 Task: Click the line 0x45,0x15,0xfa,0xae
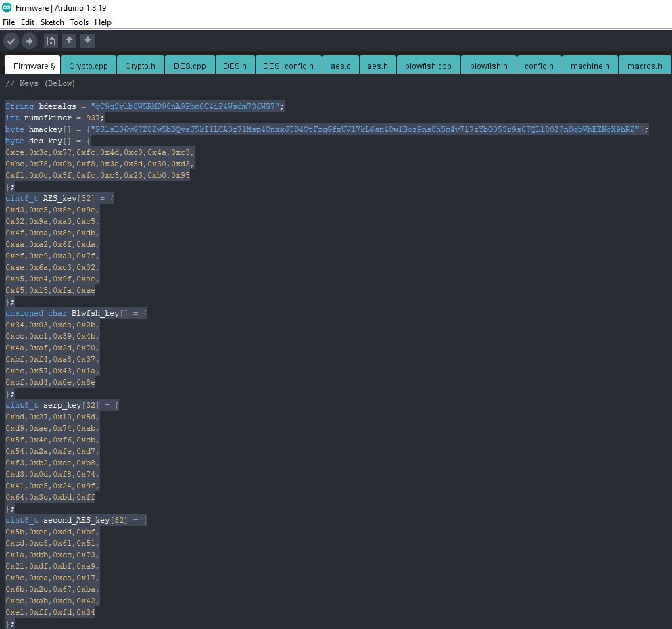pos(50,290)
